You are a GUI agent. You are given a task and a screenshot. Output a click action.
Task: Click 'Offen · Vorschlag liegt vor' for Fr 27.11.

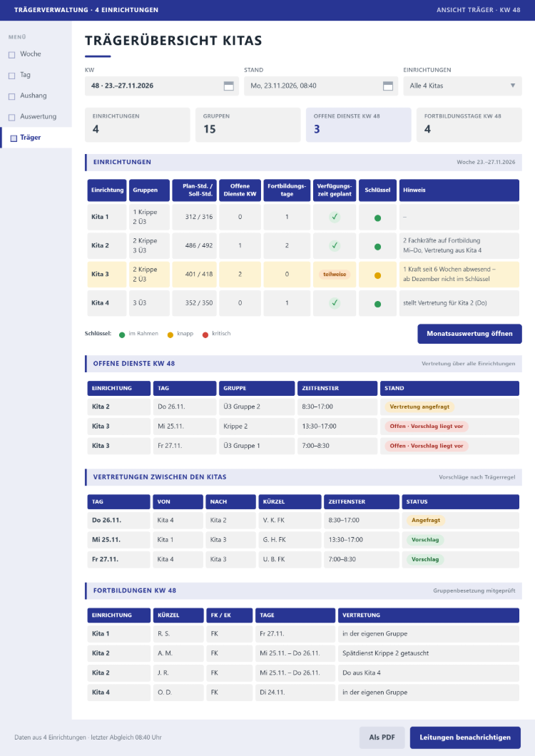427,446
